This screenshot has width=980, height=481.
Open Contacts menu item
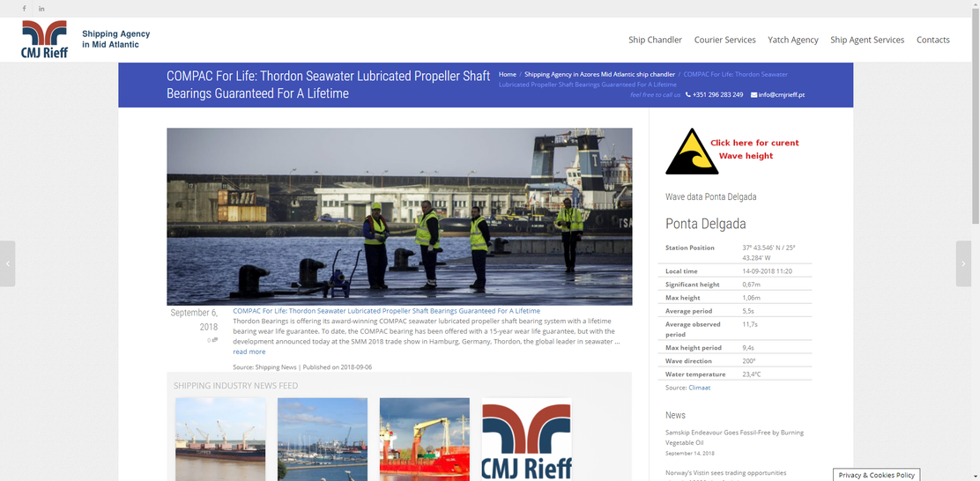coord(933,40)
